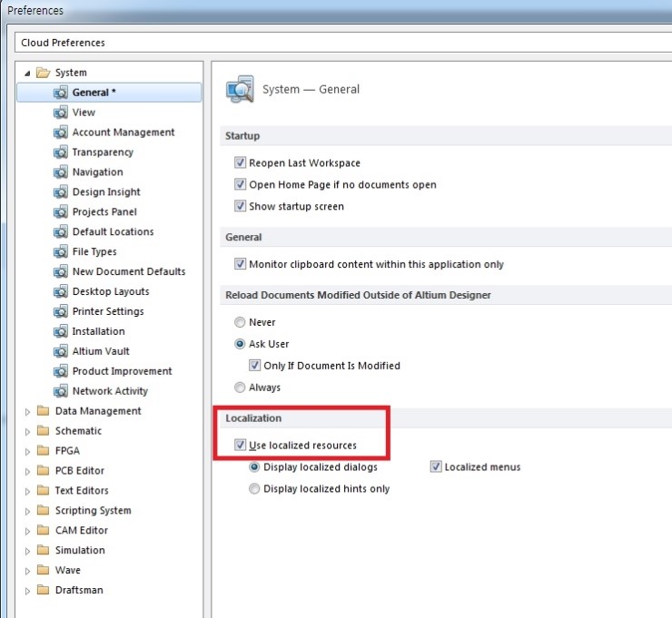The width and height of the screenshot is (672, 618).
Task: Expand the Draftsman node arrow
Action: pyautogui.click(x=27, y=591)
